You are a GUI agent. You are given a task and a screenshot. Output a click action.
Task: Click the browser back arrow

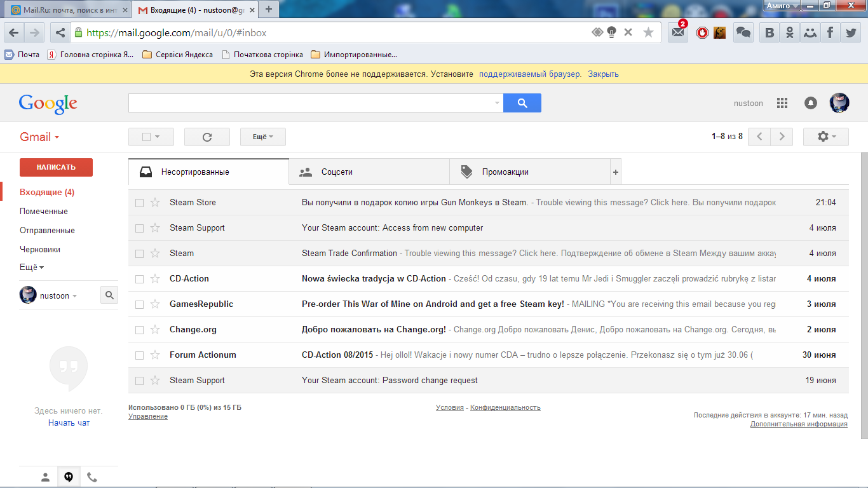pos(15,32)
